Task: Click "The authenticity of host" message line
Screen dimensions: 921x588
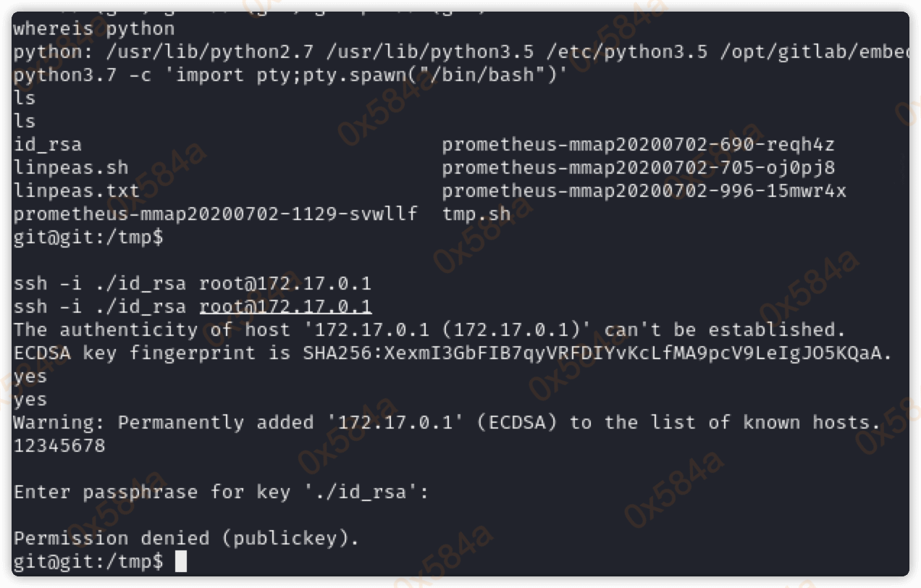Action: [x=430, y=330]
